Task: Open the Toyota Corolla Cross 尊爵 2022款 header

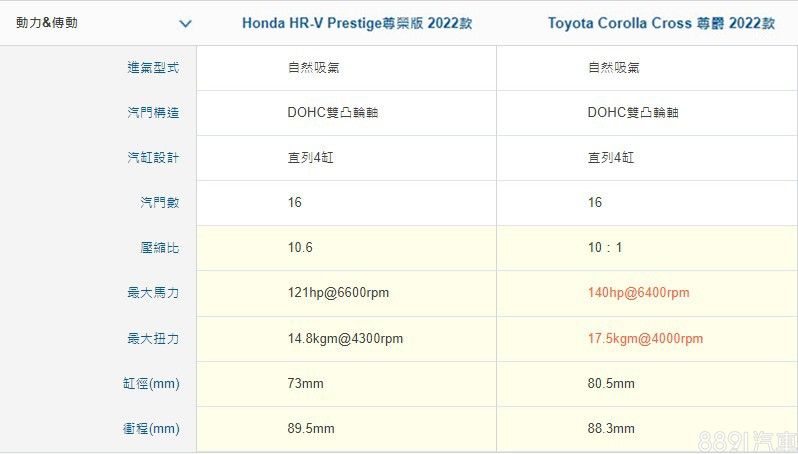Action: tap(660, 23)
